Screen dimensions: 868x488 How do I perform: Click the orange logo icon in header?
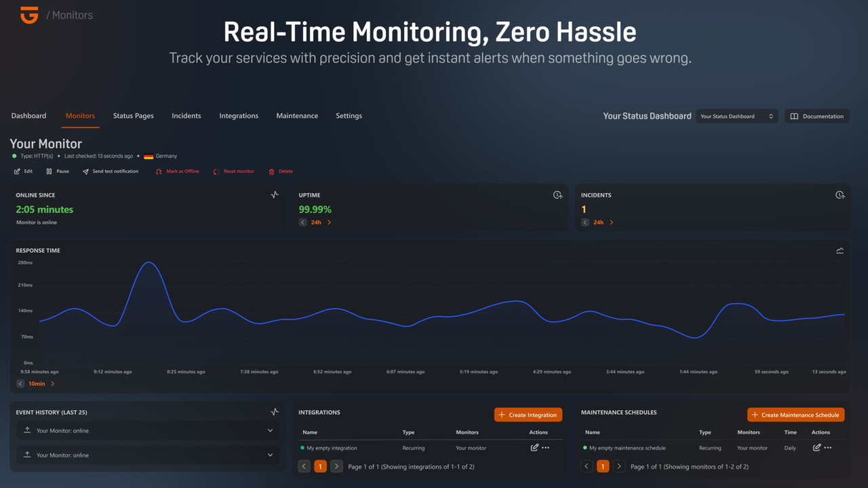(29, 15)
